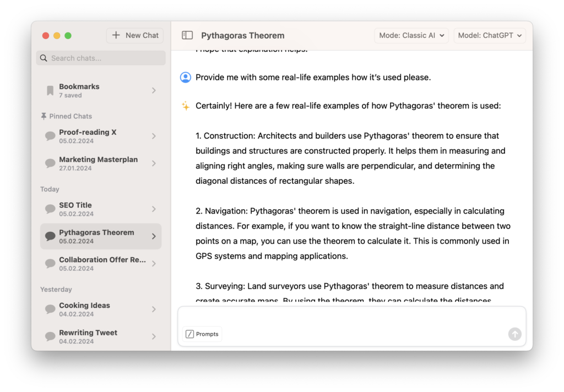Click the "Certainly! Here are a few" line
Viewport: 564px width, 392px height.
click(x=348, y=106)
